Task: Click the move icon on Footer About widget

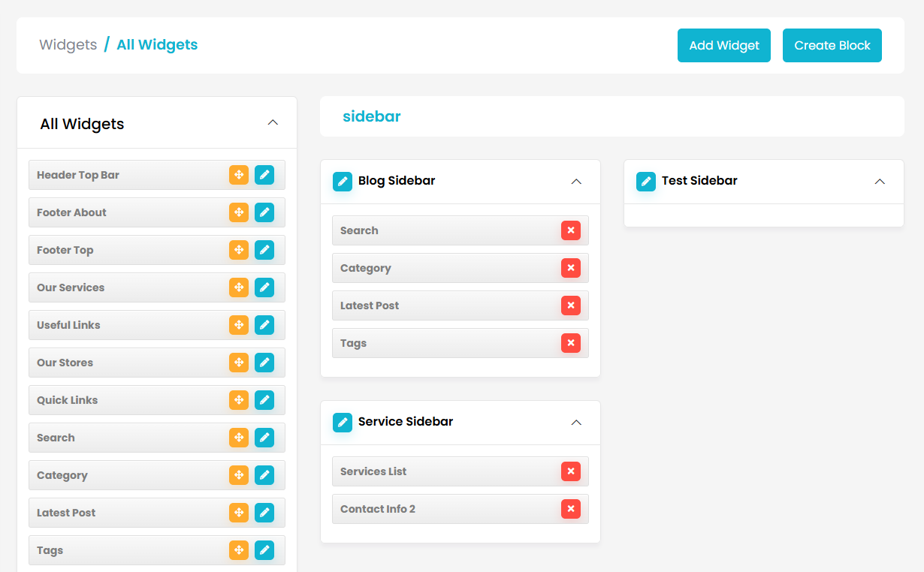Action: [x=239, y=212]
